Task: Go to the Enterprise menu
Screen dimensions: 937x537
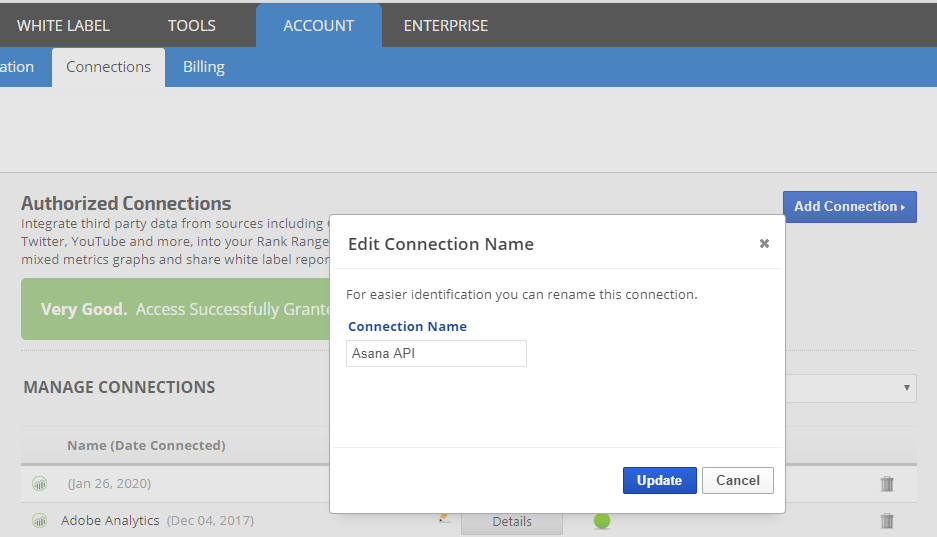Action: tap(446, 26)
